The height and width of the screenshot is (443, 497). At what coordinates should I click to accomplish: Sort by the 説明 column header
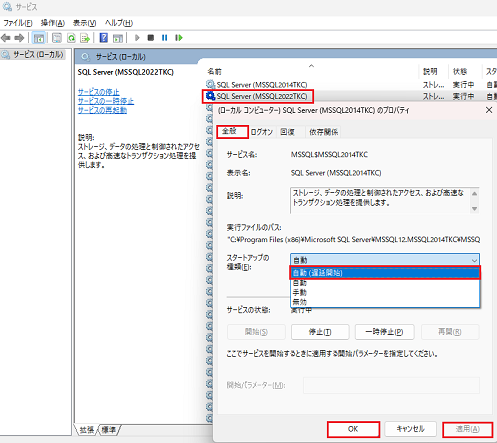pyautogui.click(x=430, y=71)
